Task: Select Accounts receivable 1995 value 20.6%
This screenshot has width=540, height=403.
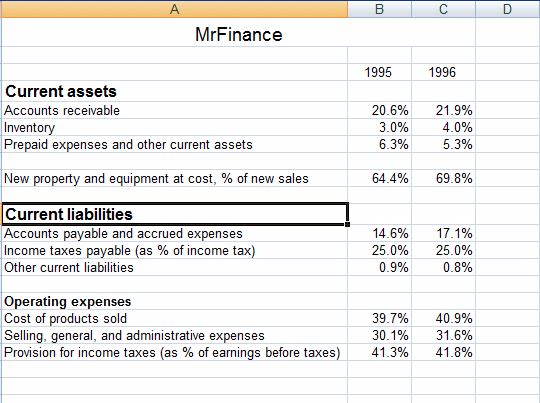Action: 380,110
